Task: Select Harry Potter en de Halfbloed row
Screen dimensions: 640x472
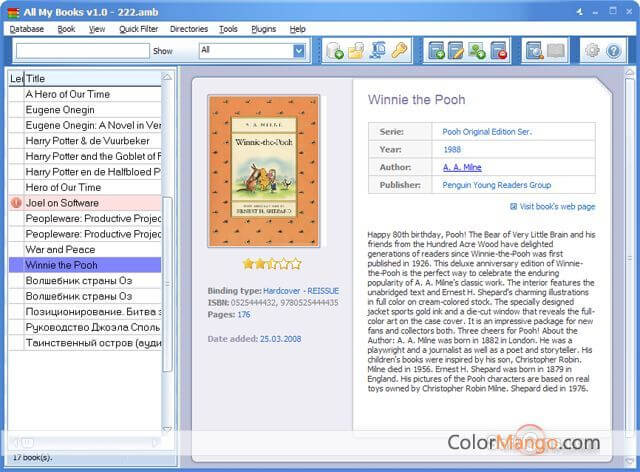Action: tap(85, 171)
